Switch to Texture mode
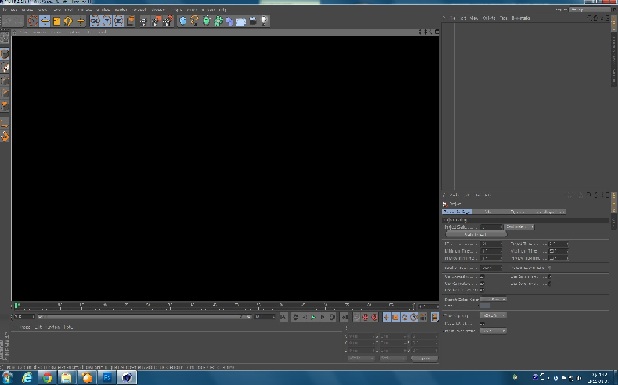618x385 pixels. point(5,67)
